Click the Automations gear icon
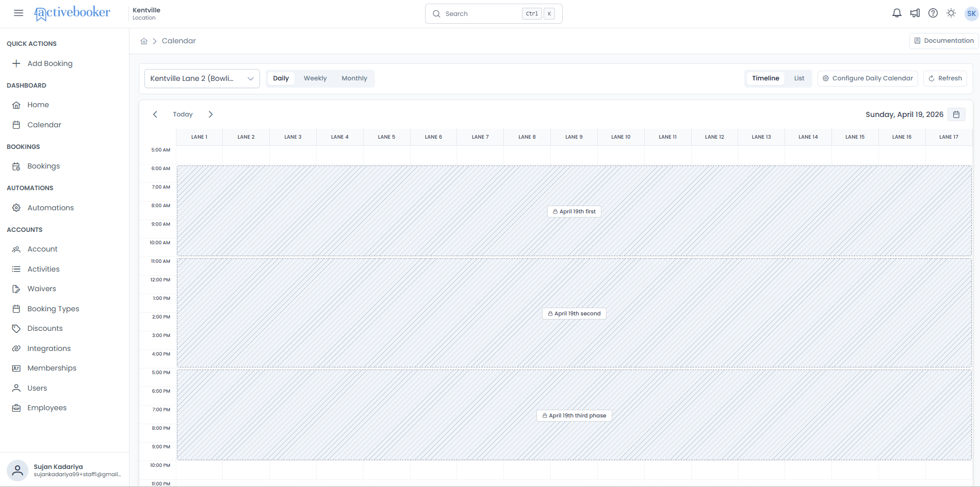This screenshot has height=487, width=980. tap(17, 208)
